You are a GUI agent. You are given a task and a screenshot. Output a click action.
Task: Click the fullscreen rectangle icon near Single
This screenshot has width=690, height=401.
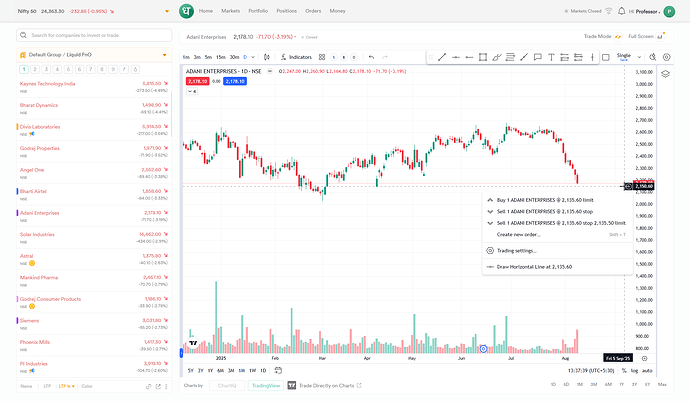click(606, 57)
